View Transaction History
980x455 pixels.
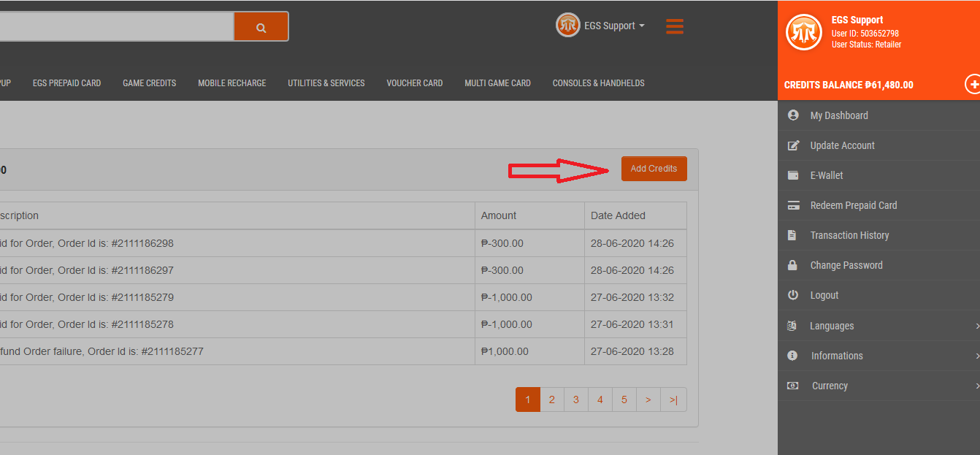coord(849,235)
